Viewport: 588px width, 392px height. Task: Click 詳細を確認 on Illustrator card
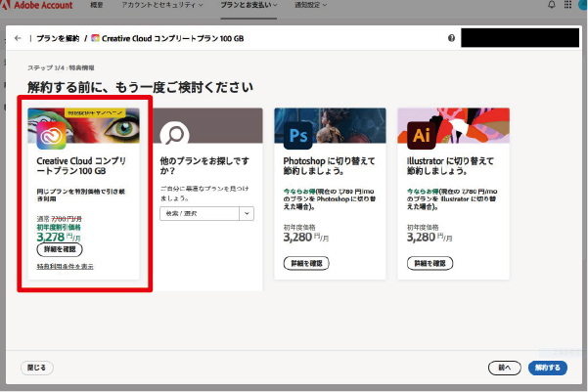(430, 263)
